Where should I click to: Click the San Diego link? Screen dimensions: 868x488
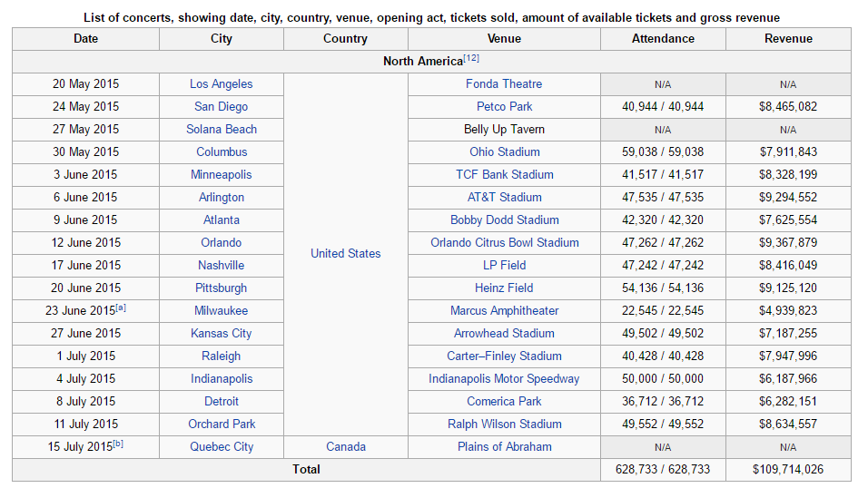(221, 107)
